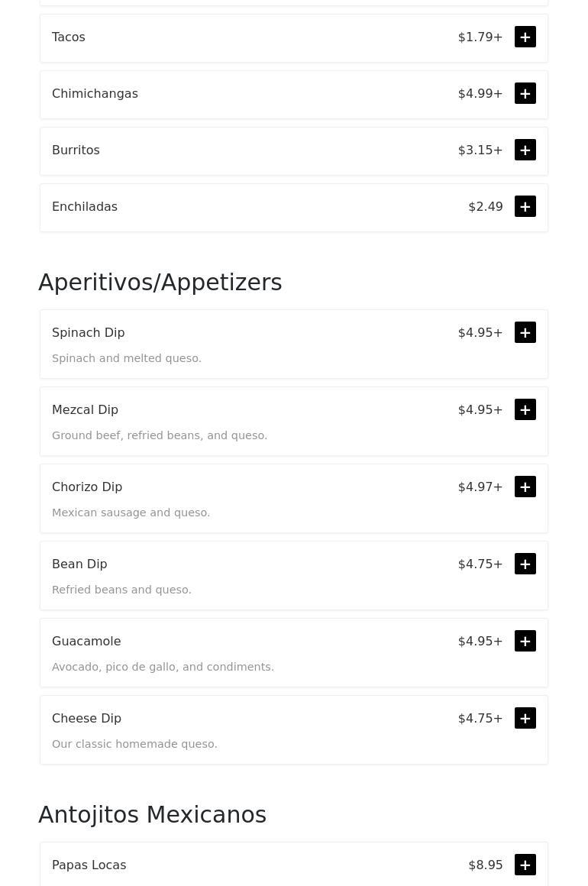The height and width of the screenshot is (886, 588).
Task: Select the Guacamole item title
Action: point(86,642)
